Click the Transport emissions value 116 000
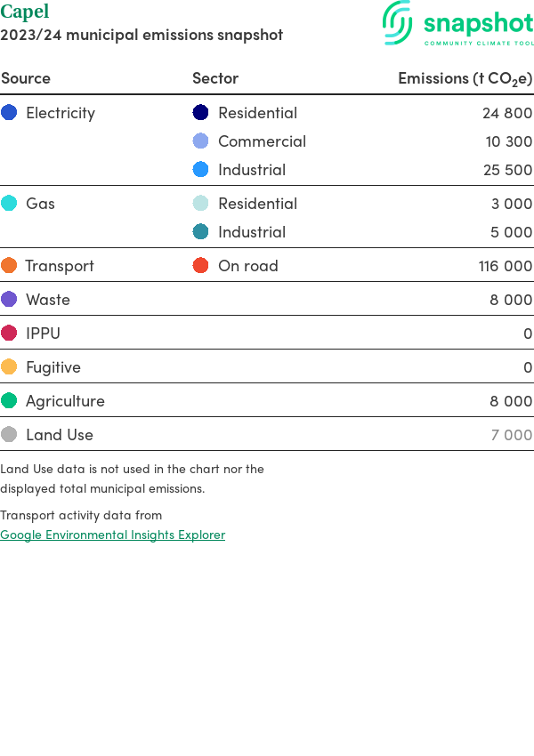 click(x=505, y=266)
